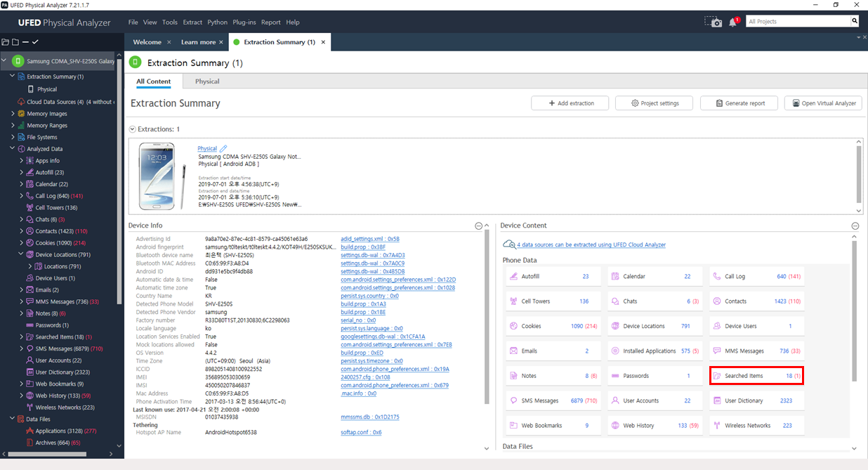868x470 pixels.
Task: Click the open folder icon in tree toolbar
Action: 6,42
